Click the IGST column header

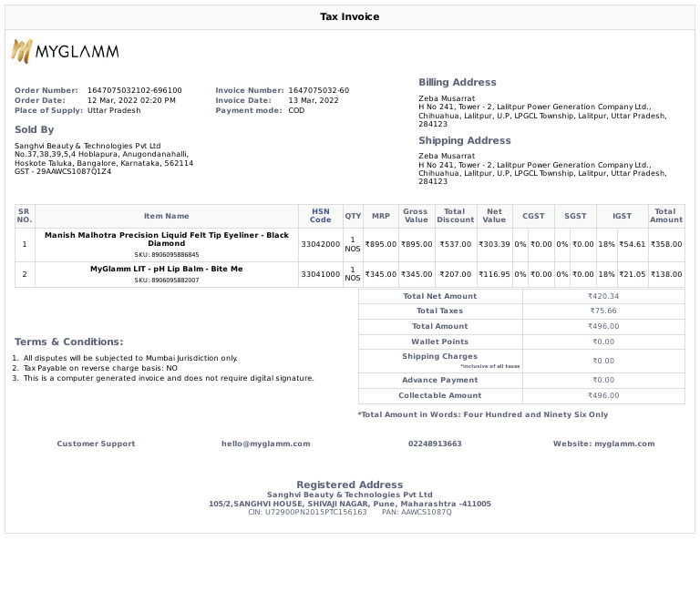point(622,216)
